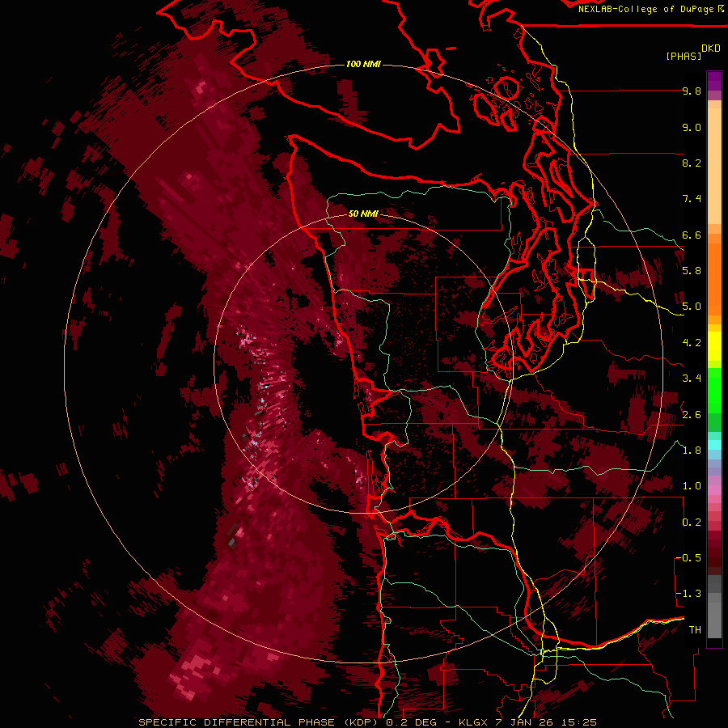
Task: Click the NEXLAB-College of DuPage watermark text
Action: (646, 9)
